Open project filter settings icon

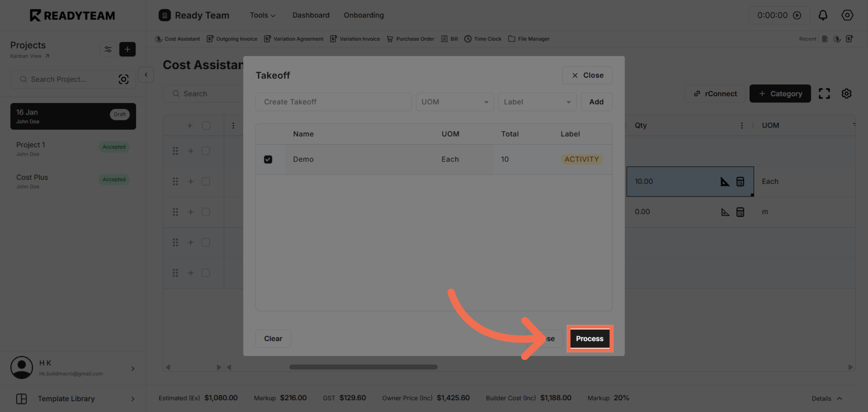(x=108, y=49)
